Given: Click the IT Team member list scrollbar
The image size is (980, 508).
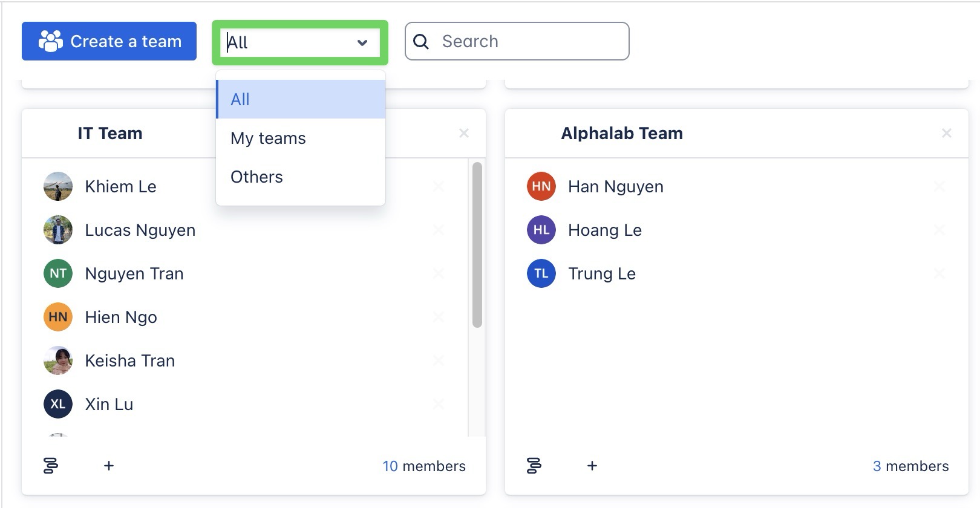Looking at the screenshot, I should 477,244.
